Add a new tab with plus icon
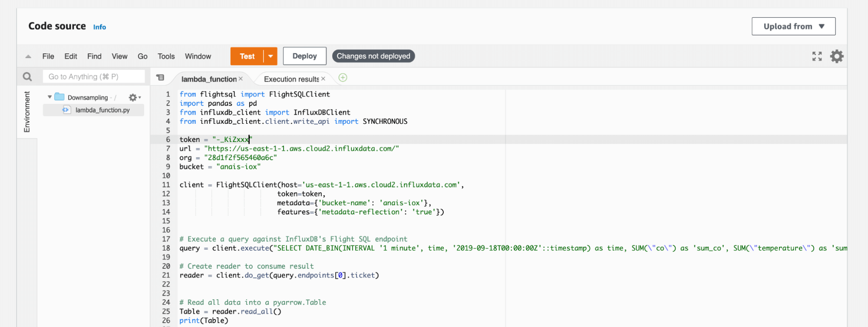 [343, 77]
